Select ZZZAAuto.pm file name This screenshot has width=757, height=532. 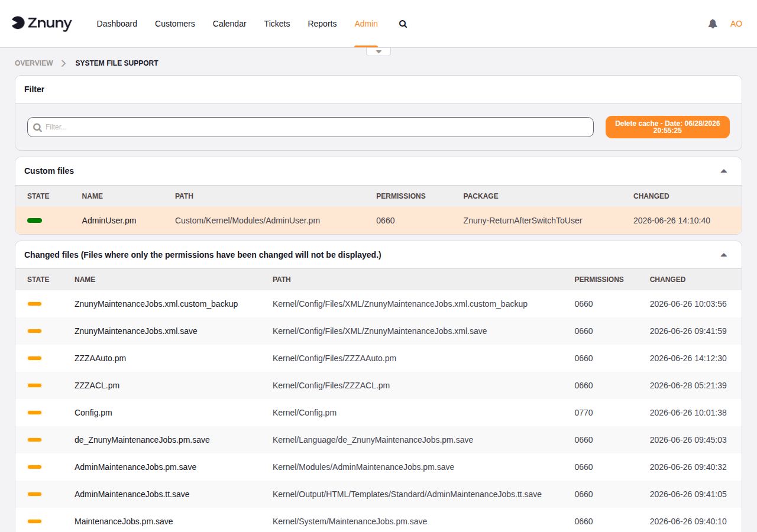tap(100, 358)
